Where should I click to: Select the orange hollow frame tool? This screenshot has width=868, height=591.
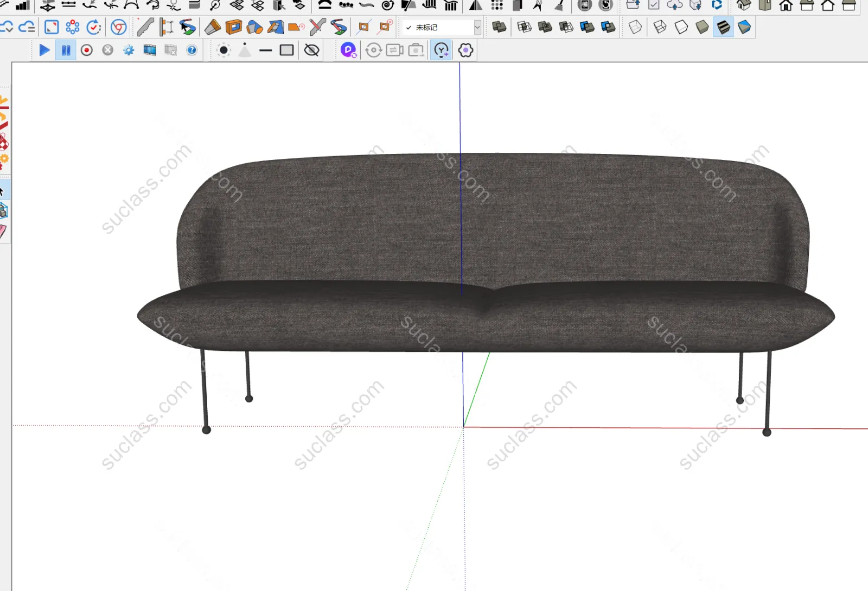coord(234,27)
